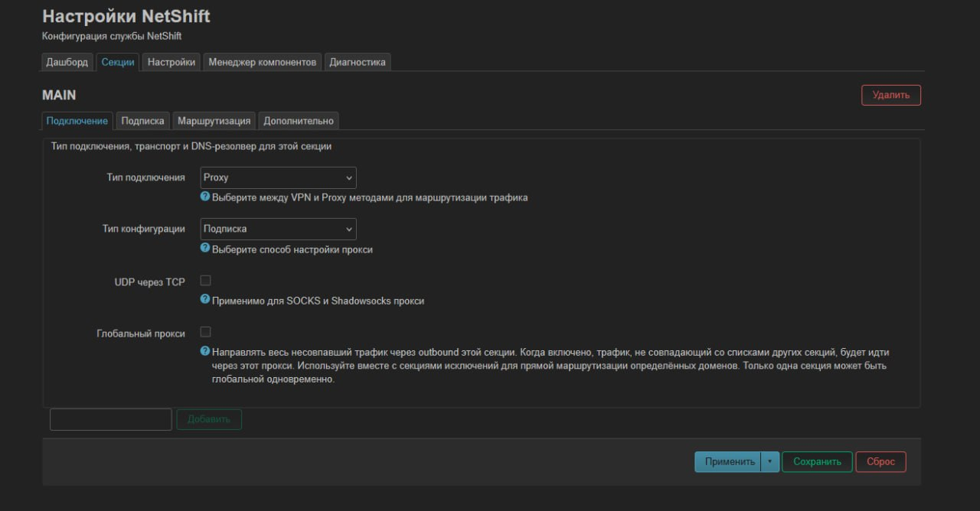Click the Глобальный прокси label

pos(141,334)
